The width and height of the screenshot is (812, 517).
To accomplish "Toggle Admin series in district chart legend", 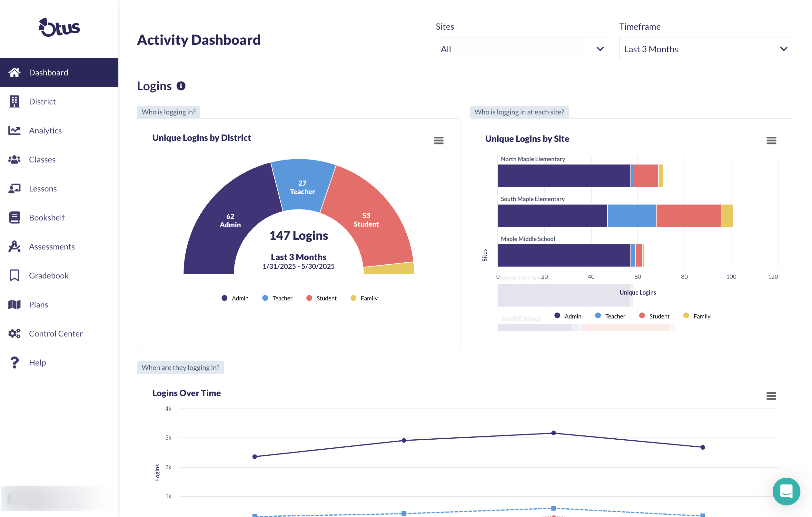I will coord(235,298).
